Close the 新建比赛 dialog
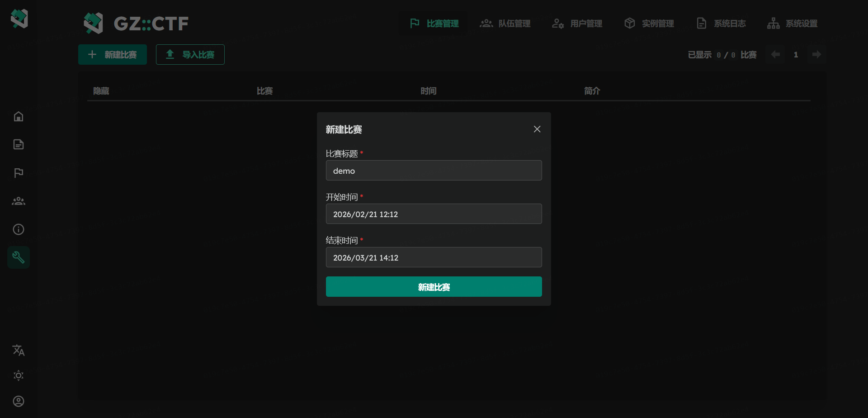 537,129
